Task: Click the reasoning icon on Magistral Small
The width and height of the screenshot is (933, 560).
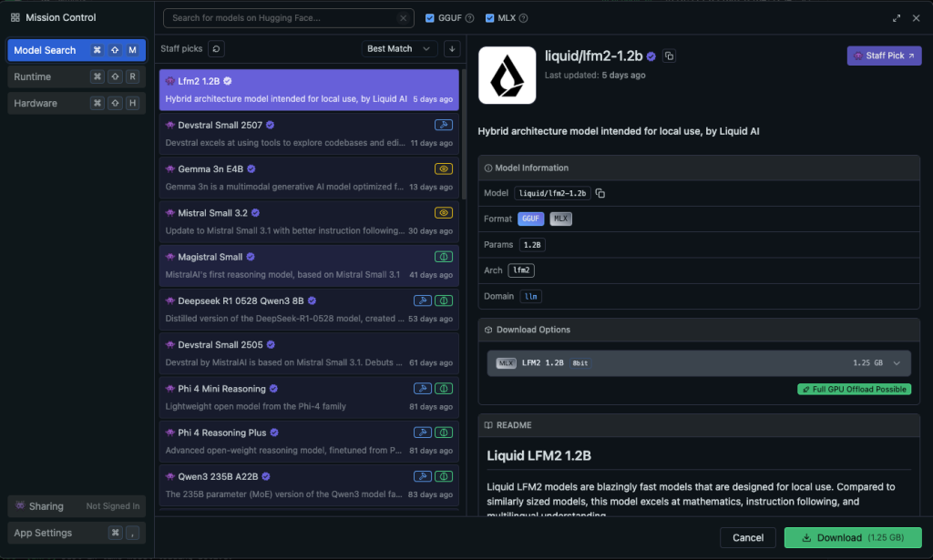Action: click(444, 257)
